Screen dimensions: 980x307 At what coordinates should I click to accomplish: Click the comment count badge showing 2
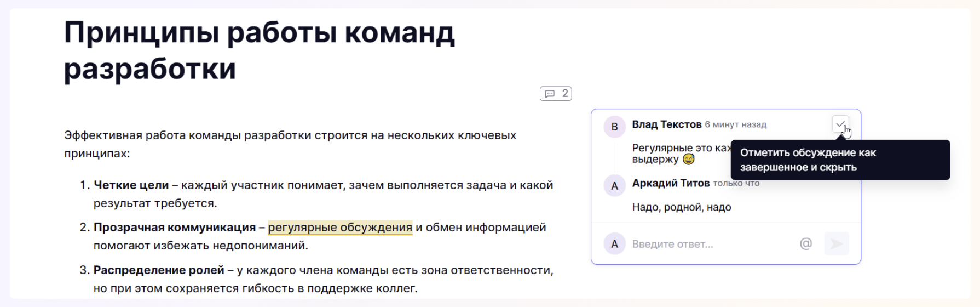pyautogui.click(x=556, y=94)
